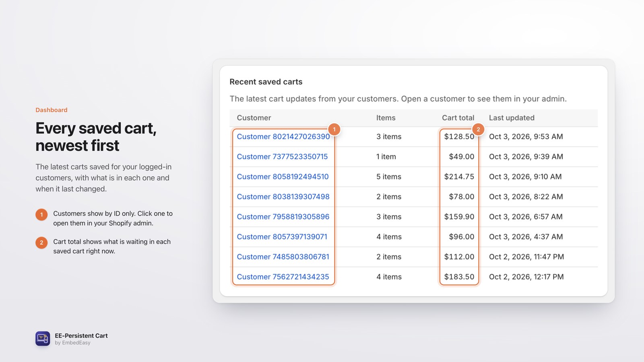Click the 'EE-Persistent Cart' app name

(81, 336)
